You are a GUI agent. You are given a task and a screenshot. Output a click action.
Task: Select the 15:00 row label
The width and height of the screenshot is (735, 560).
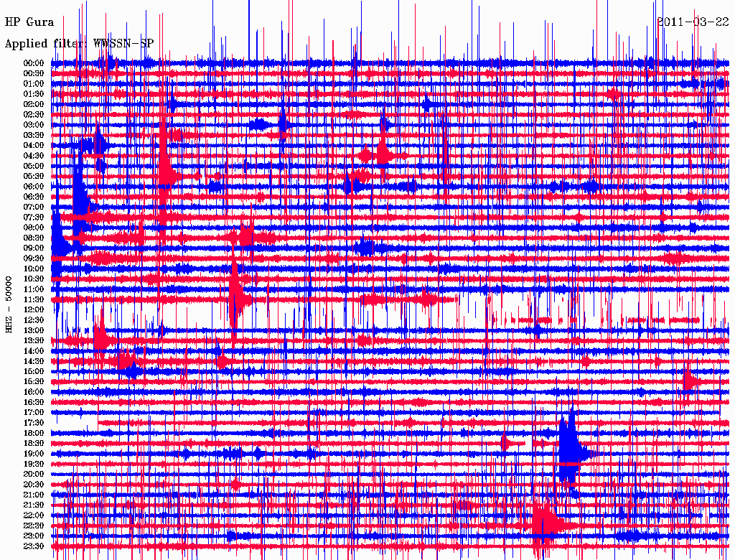(x=34, y=372)
